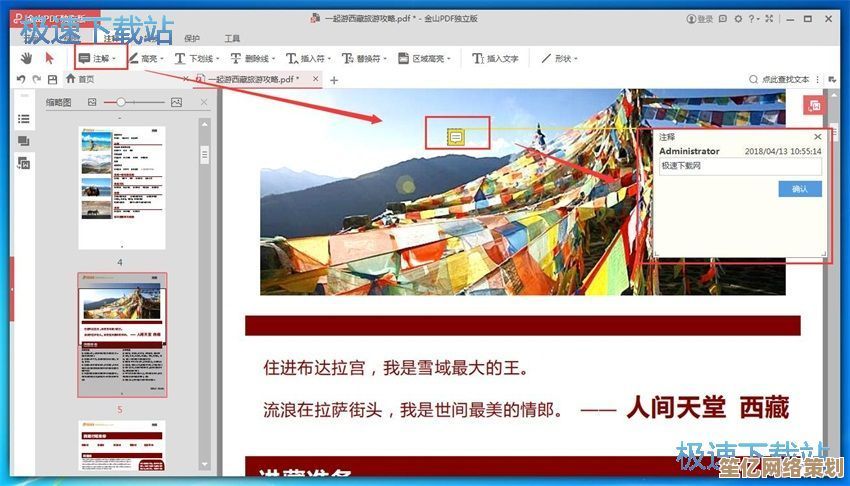Viewport: 850px width, 486px height.
Task: Click the 插入文字 insert text tool
Action: tap(495, 59)
